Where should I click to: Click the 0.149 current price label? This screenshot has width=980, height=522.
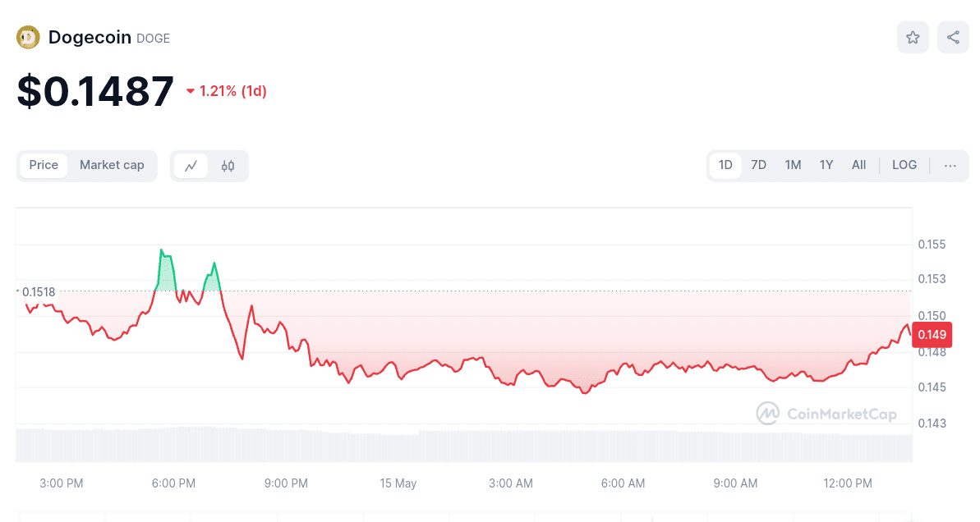(x=932, y=334)
